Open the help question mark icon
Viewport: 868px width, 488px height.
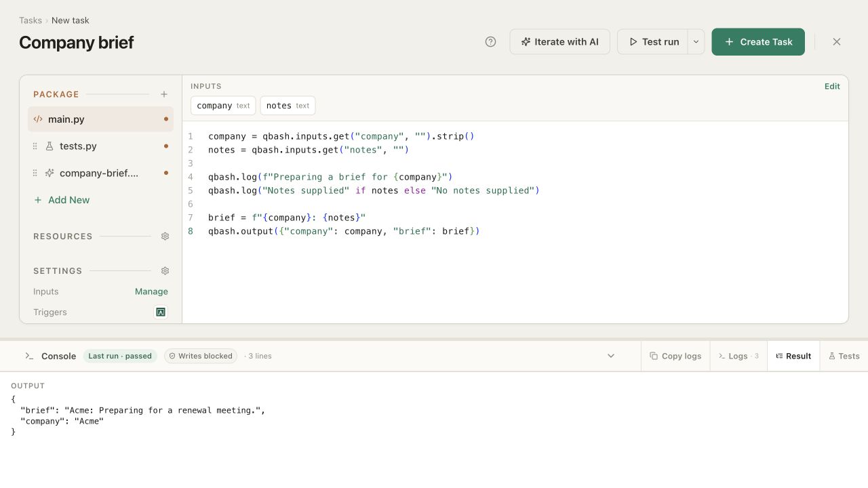[491, 42]
